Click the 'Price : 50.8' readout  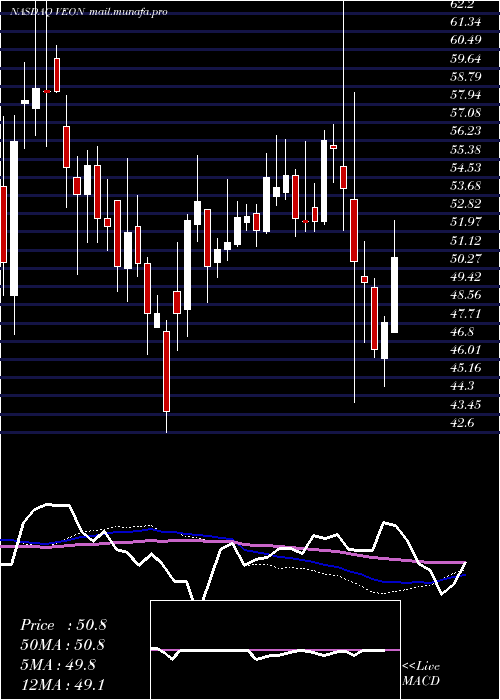(x=63, y=625)
